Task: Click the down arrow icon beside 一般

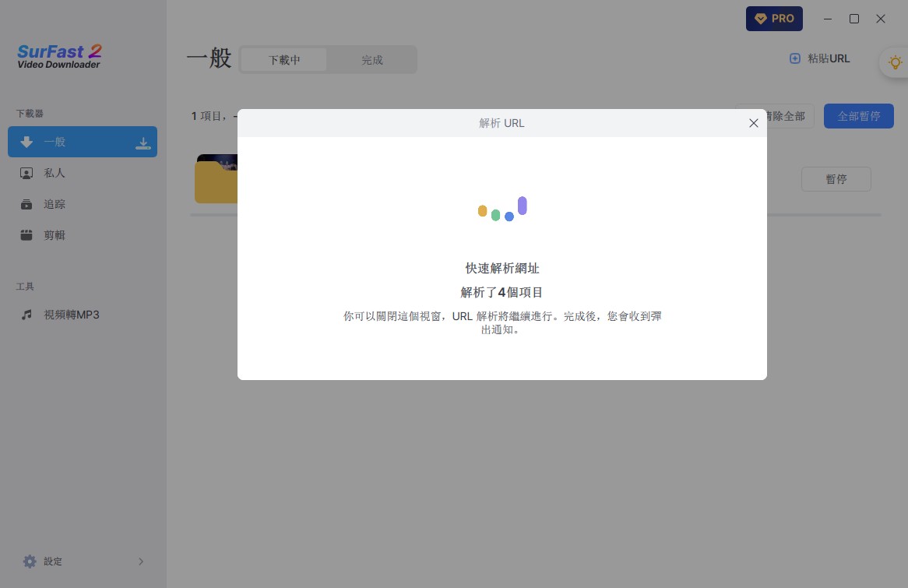Action: pos(26,142)
